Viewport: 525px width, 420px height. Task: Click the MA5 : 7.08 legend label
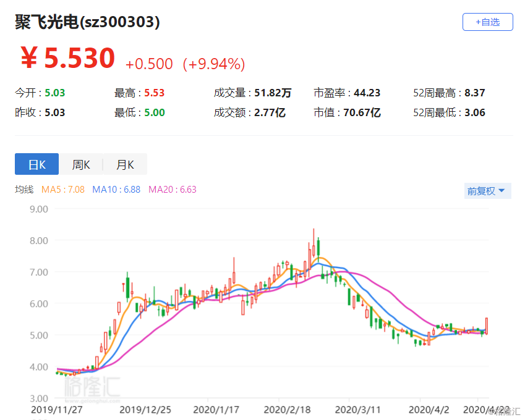click(x=63, y=190)
